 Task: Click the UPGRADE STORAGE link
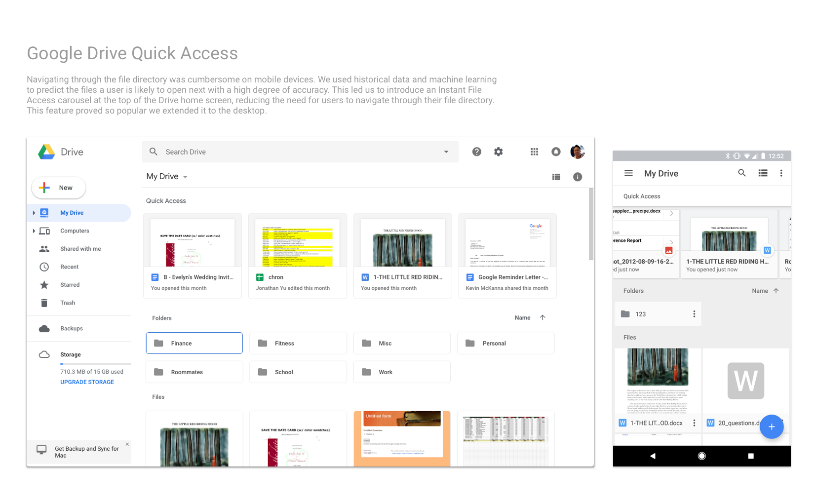(x=87, y=382)
